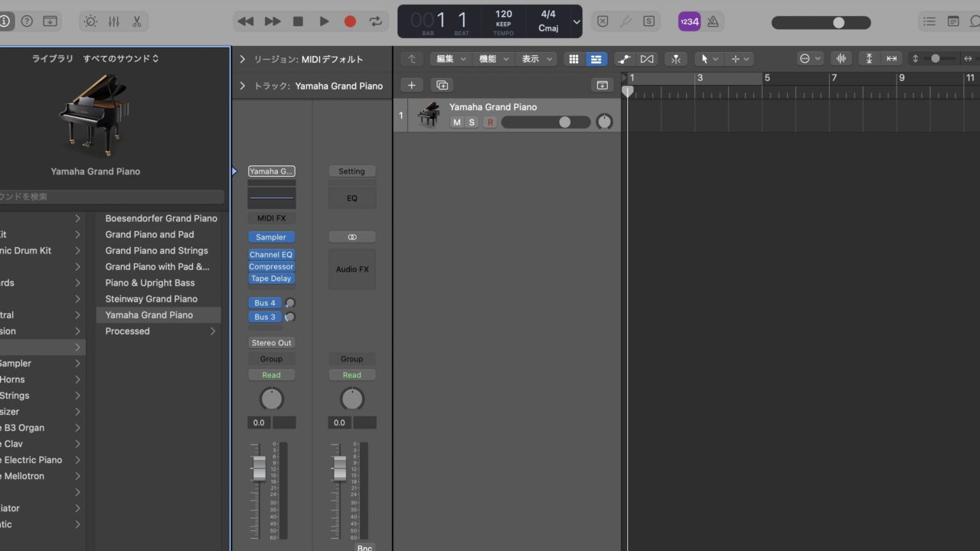980x551 pixels.
Task: Click the red Record button
Action: [350, 21]
